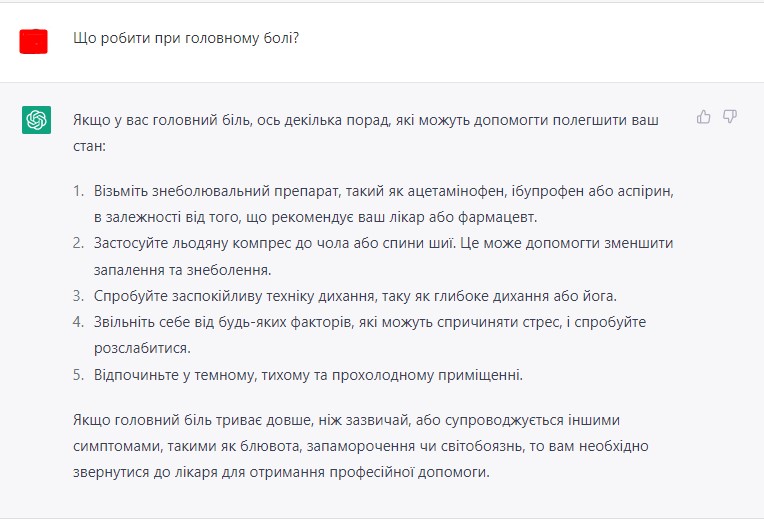The image size is (764, 521).
Task: Click the thumbs down icon on the response
Action: tap(730, 117)
